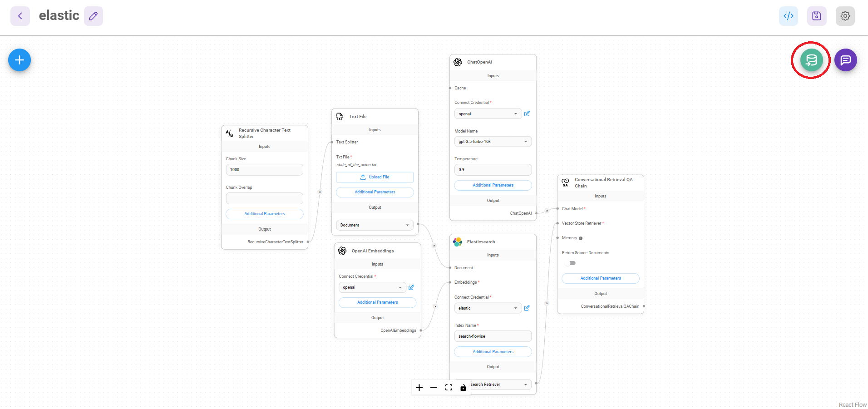Toggle the canvas interactivity lock
The height and width of the screenshot is (409, 868).
click(463, 387)
